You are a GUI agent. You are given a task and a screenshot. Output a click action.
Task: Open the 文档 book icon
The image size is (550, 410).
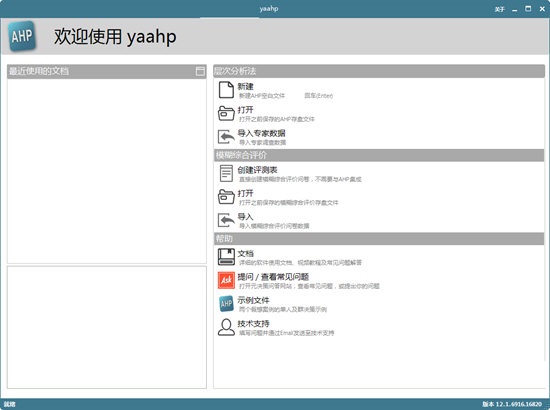[x=226, y=257]
